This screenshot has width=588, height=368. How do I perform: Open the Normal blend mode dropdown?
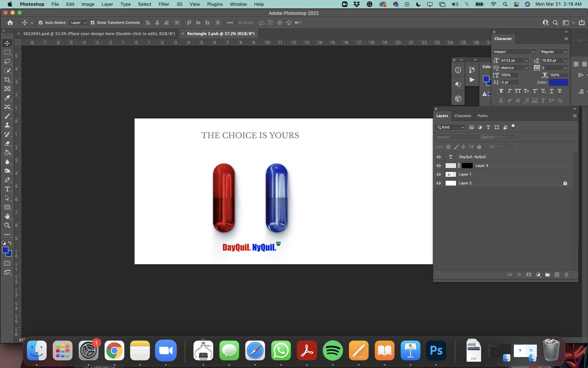point(457,137)
